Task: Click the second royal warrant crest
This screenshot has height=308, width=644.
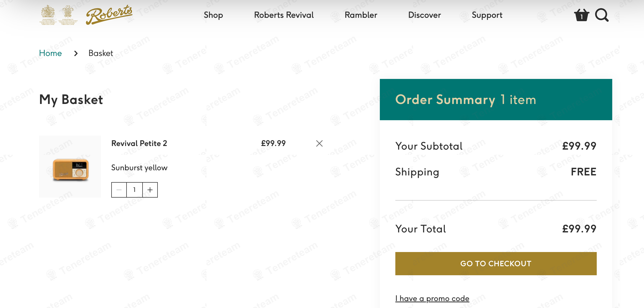Action: tap(68, 15)
